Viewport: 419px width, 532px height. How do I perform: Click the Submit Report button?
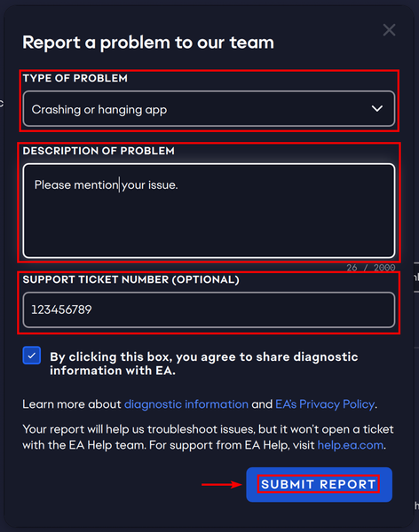pyautogui.click(x=319, y=484)
